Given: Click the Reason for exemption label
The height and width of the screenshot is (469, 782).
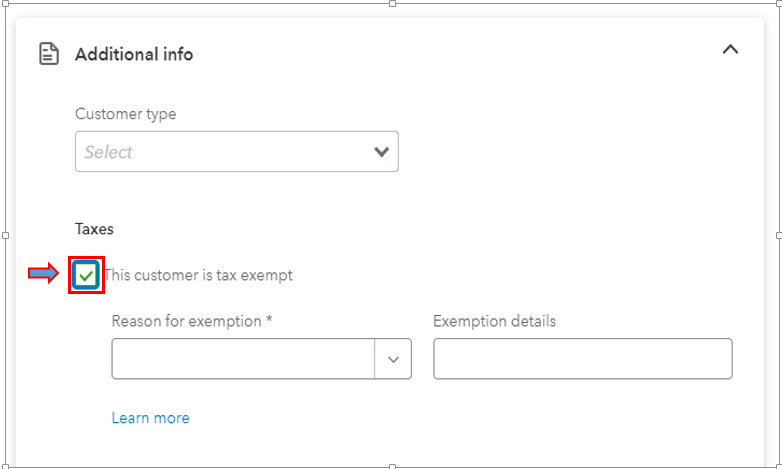Looking at the screenshot, I should point(192,321).
